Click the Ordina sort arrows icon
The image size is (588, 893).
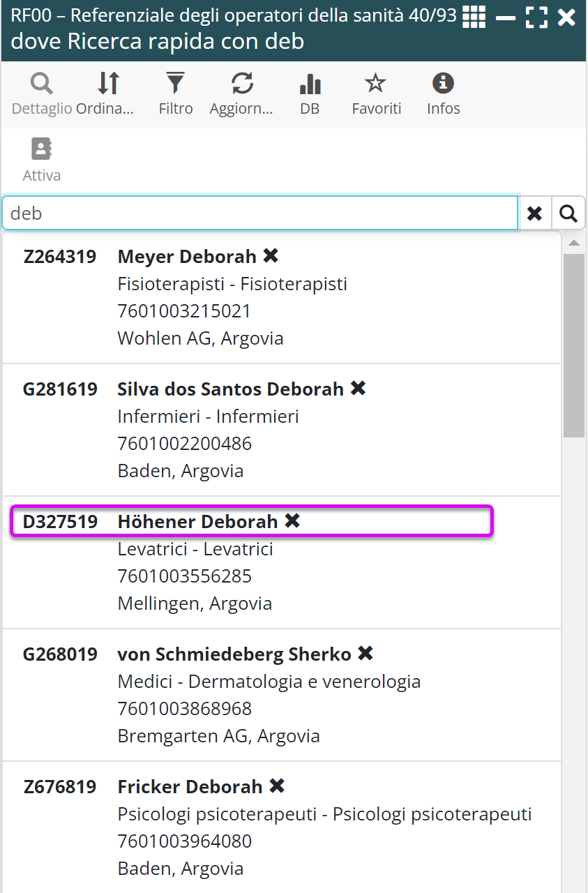pyautogui.click(x=108, y=84)
